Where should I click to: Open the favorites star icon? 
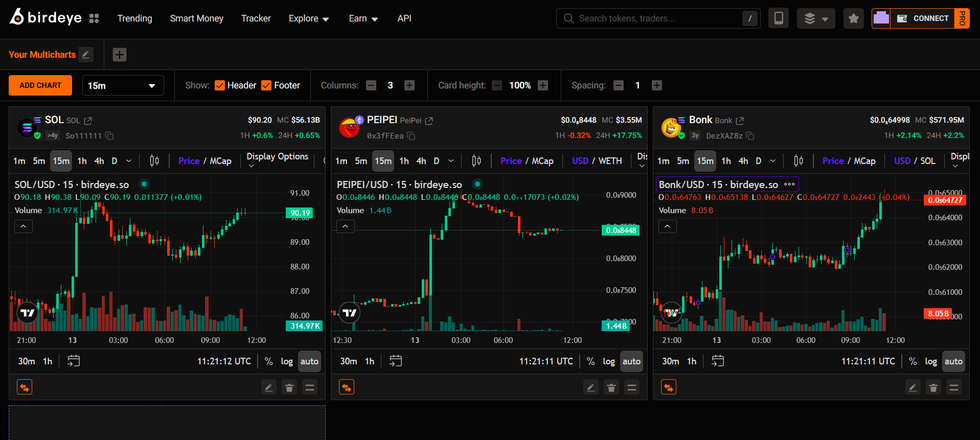click(853, 18)
